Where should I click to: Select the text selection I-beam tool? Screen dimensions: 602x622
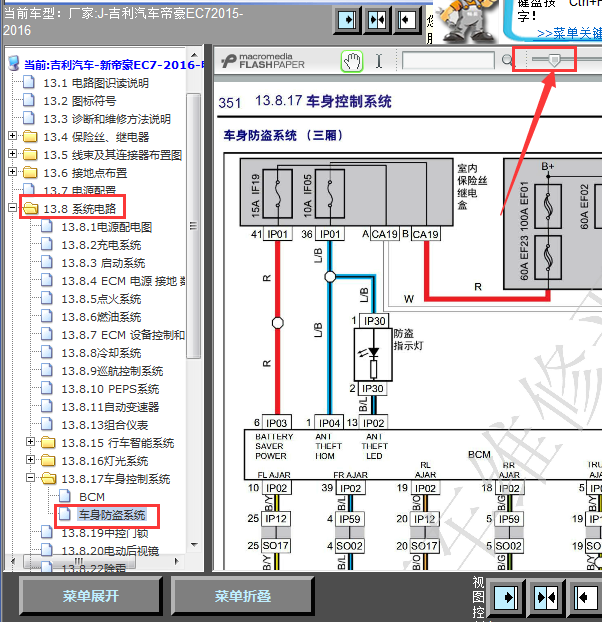click(379, 61)
